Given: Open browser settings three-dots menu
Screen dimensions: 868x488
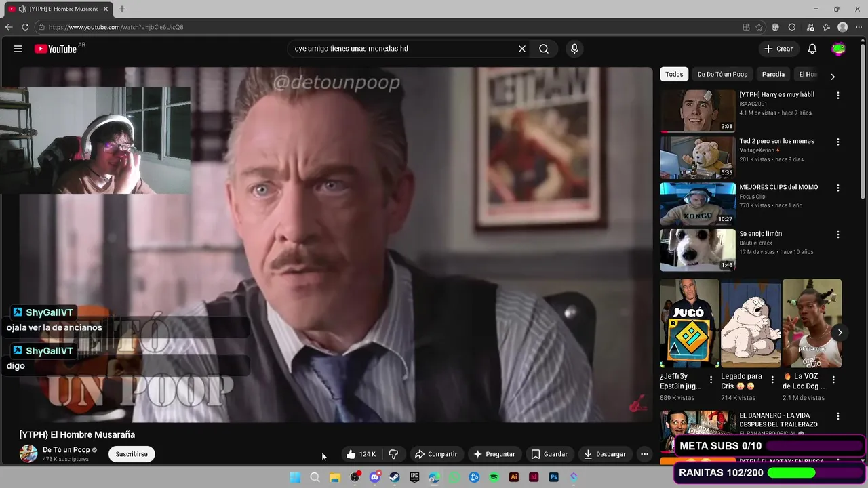Looking at the screenshot, I should 859,27.
